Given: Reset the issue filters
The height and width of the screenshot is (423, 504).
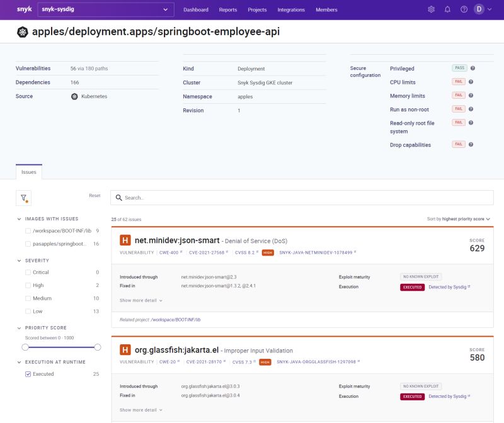Looking at the screenshot, I should 94,195.
